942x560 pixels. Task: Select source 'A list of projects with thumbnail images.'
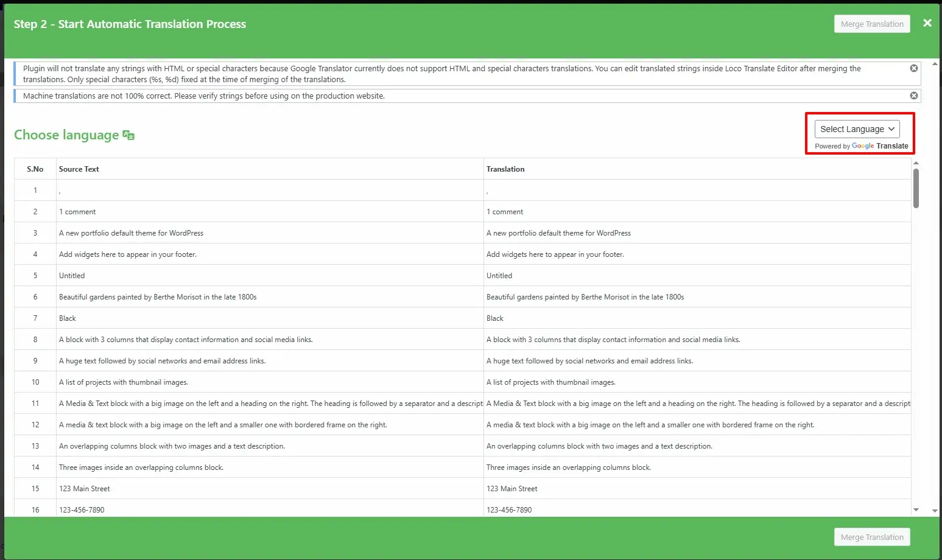(124, 382)
